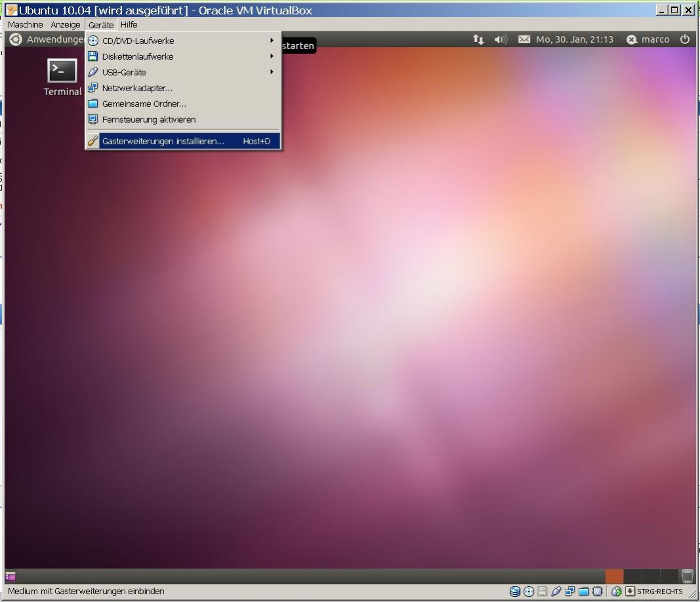Click the USB plug icon beside USB-Geräte

click(93, 72)
